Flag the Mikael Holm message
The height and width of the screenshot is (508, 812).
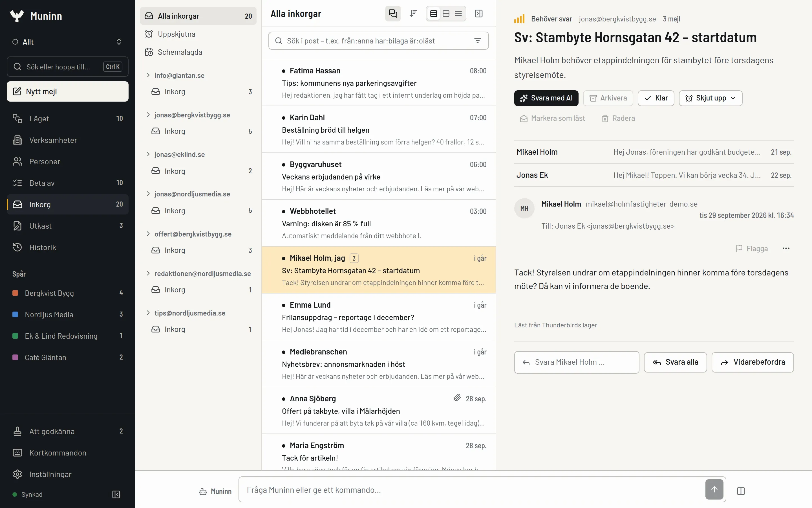[752, 249]
